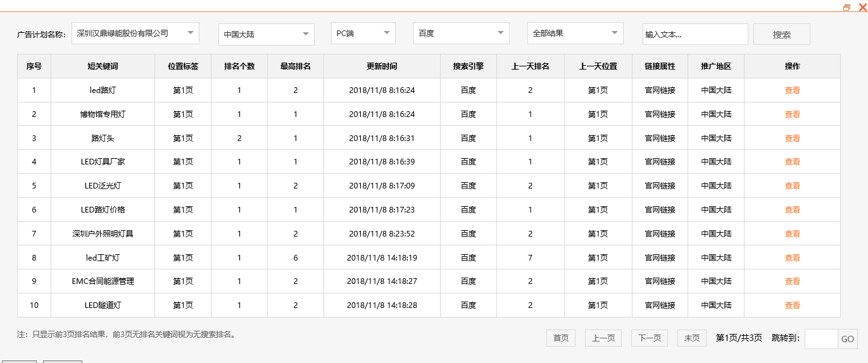Click the 推广地区 column header
Image resolution: width=868 pixels, height=363 pixels.
point(716,66)
